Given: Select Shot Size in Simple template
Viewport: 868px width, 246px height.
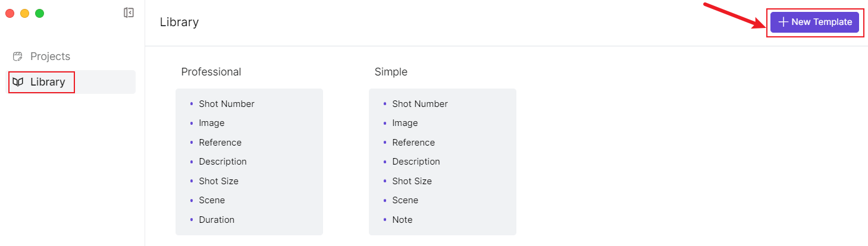Looking at the screenshot, I should (412, 181).
